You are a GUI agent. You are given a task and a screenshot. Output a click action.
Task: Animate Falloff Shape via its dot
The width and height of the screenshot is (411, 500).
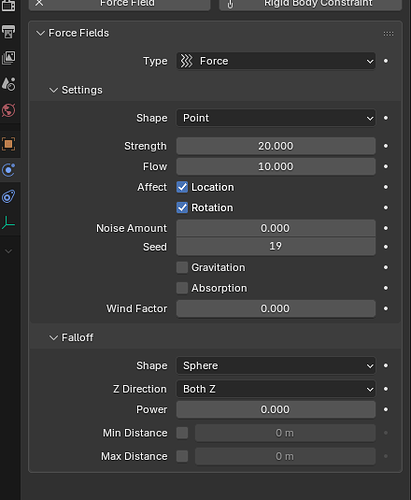386,366
